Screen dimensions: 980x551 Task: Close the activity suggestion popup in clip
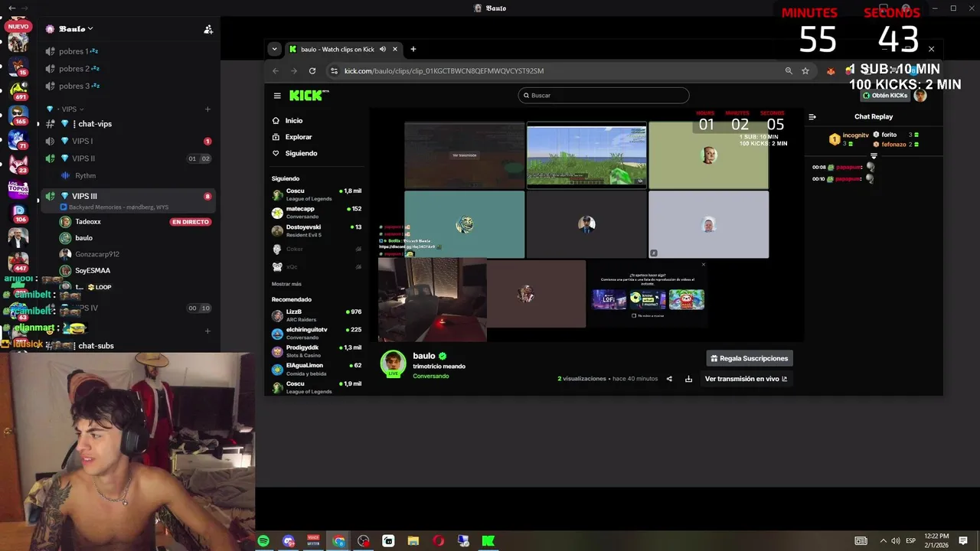(704, 265)
